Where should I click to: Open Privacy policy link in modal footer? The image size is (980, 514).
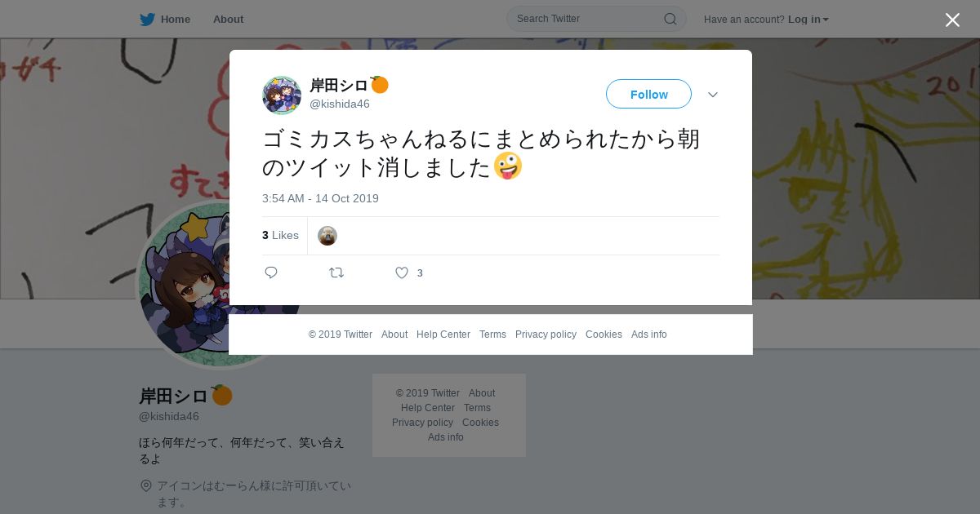546,335
